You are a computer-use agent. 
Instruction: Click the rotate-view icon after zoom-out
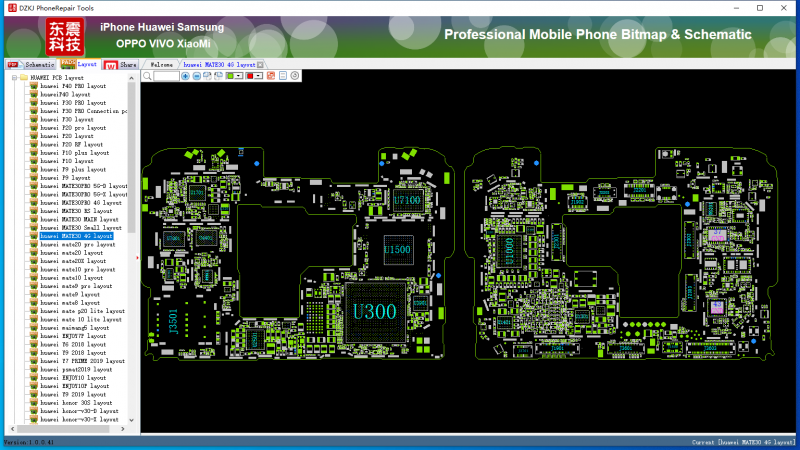(x=207, y=76)
